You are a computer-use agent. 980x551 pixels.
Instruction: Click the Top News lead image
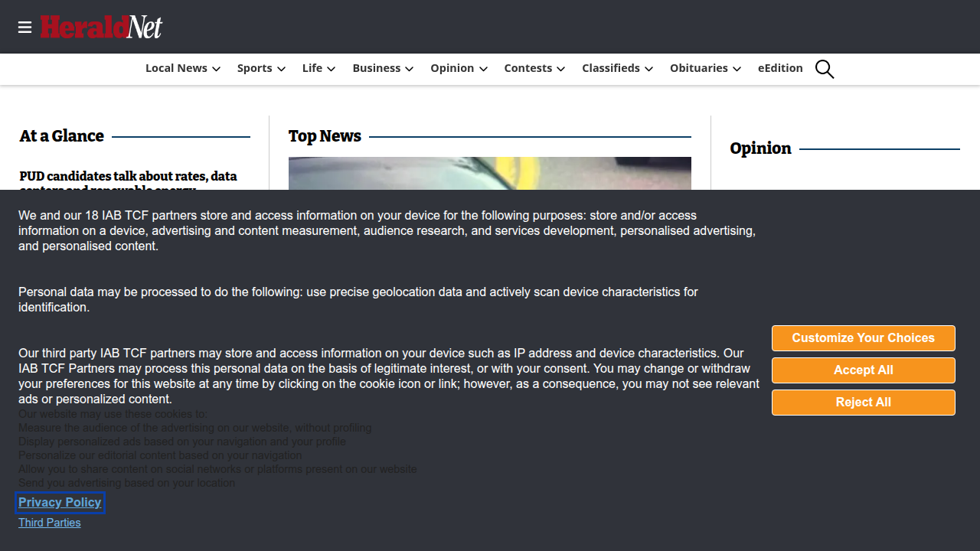490,174
